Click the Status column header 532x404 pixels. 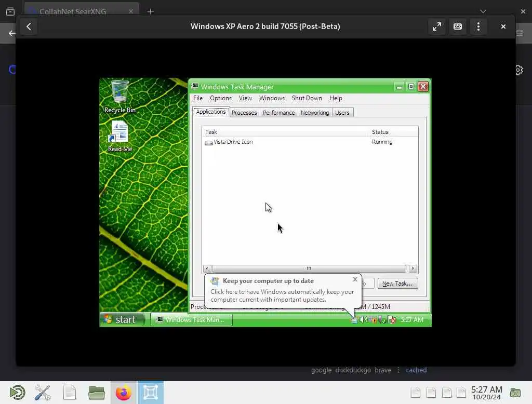click(x=394, y=131)
